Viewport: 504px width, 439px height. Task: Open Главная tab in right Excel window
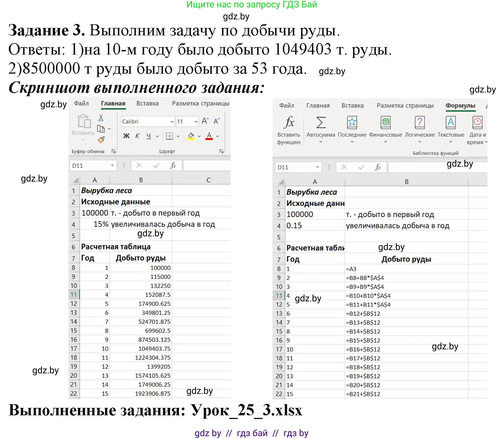(x=318, y=106)
